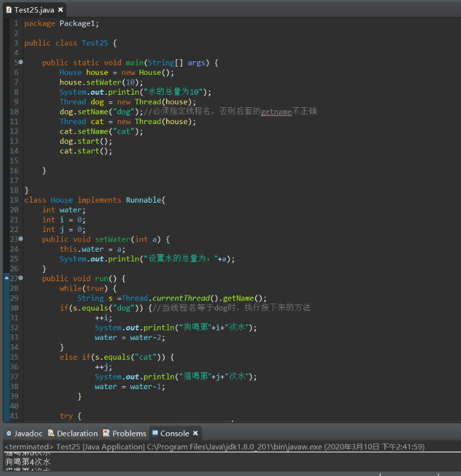
Task: Place cursor on the package Package1 line
Action: [x=61, y=23]
